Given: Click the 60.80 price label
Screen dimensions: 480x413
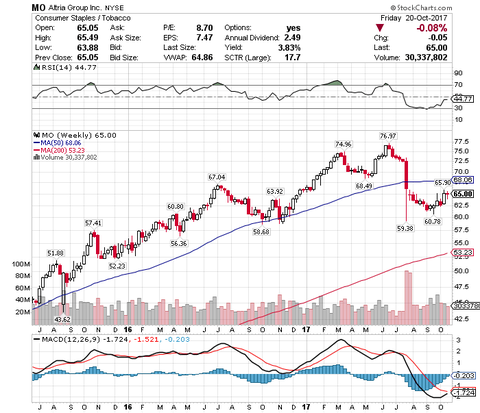Looking at the screenshot, I should 175,207.
